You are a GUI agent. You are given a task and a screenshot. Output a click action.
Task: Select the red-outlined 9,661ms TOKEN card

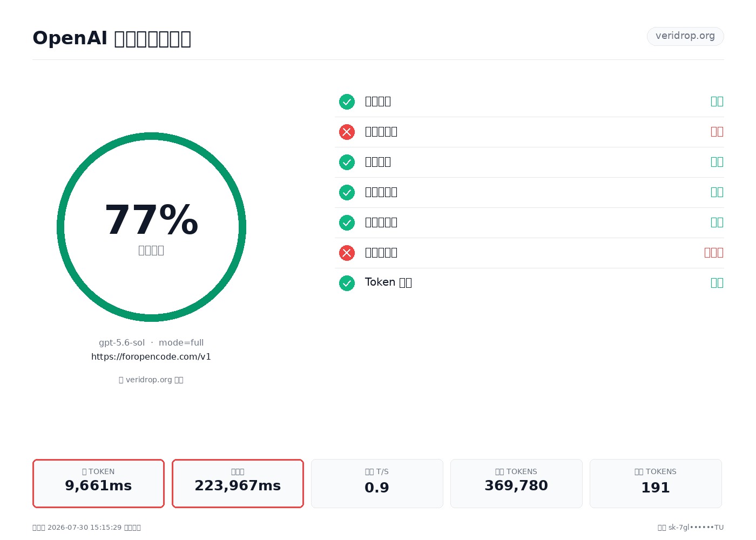tap(98, 483)
